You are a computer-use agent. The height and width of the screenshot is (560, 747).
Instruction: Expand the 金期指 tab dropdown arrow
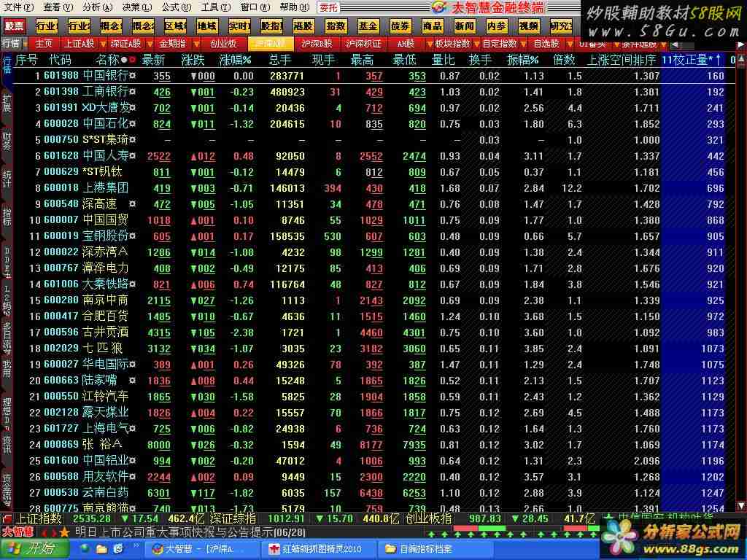[196, 44]
